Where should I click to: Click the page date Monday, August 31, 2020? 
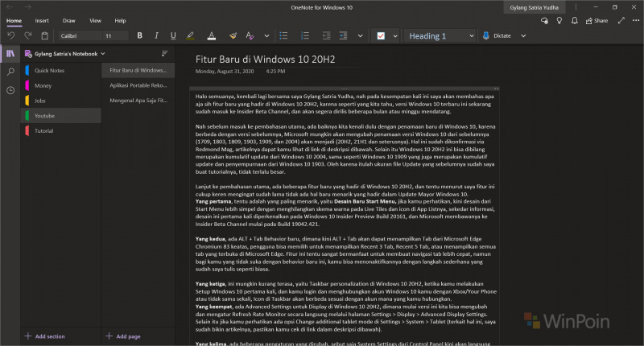click(x=225, y=71)
